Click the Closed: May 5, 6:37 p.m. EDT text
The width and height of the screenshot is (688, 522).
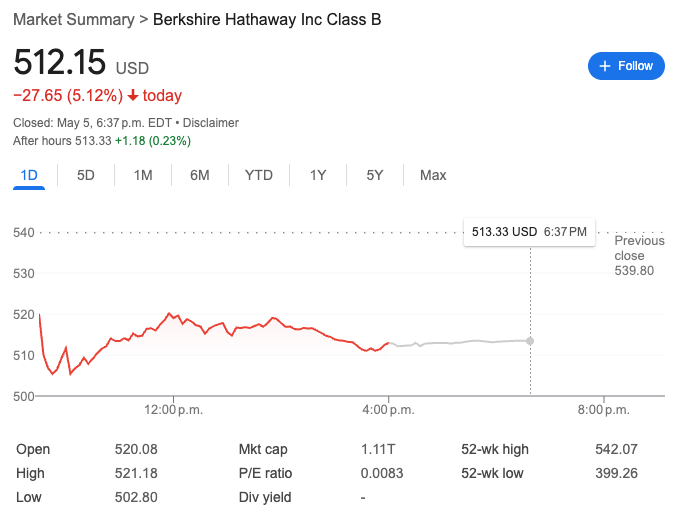click(x=92, y=123)
